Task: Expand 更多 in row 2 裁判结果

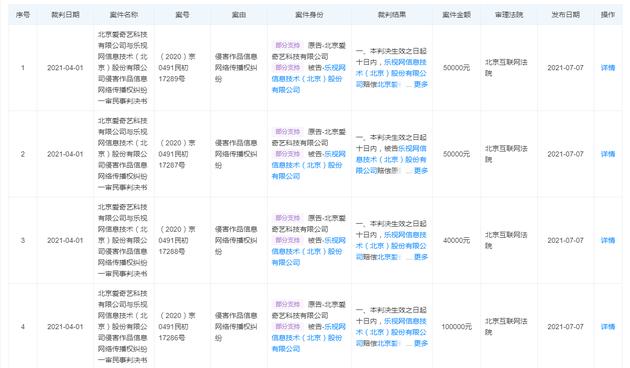Action: click(421, 170)
